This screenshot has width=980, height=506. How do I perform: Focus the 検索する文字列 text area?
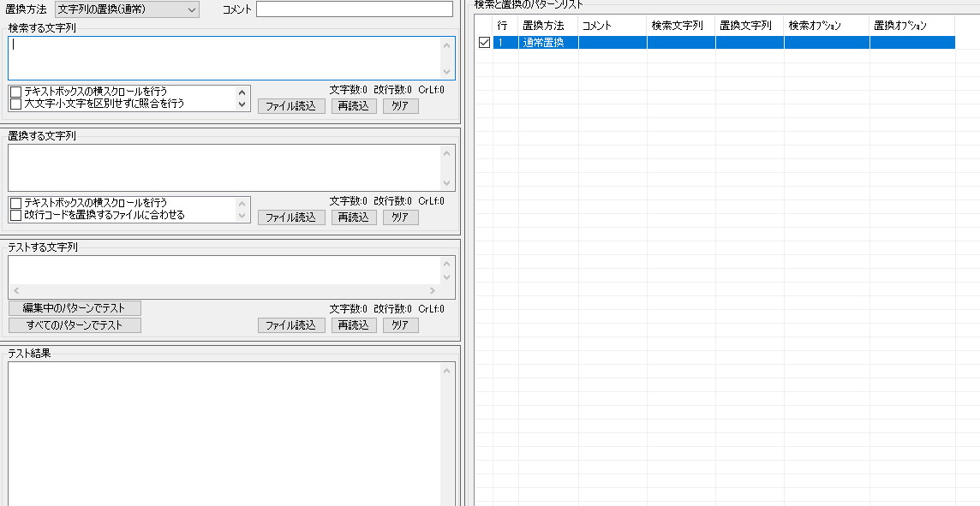pyautogui.click(x=223, y=58)
